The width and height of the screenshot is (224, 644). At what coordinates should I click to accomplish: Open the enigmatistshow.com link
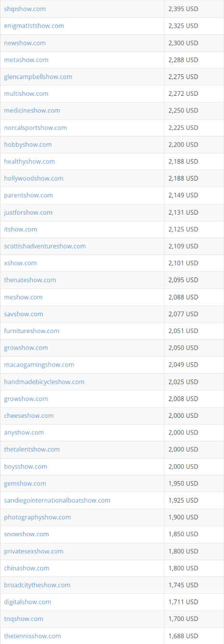pyautogui.click(x=34, y=26)
